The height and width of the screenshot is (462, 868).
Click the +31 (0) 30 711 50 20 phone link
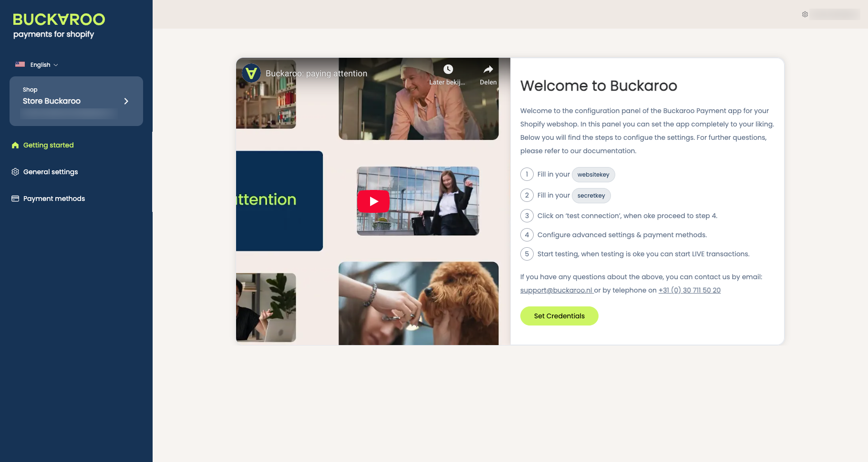[x=689, y=290]
